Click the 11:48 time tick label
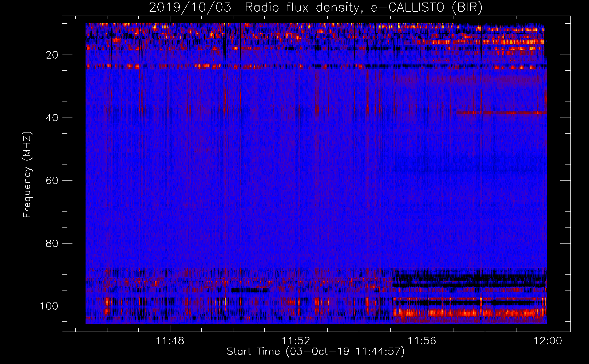Viewport: 589px width, 364px height. (170, 341)
